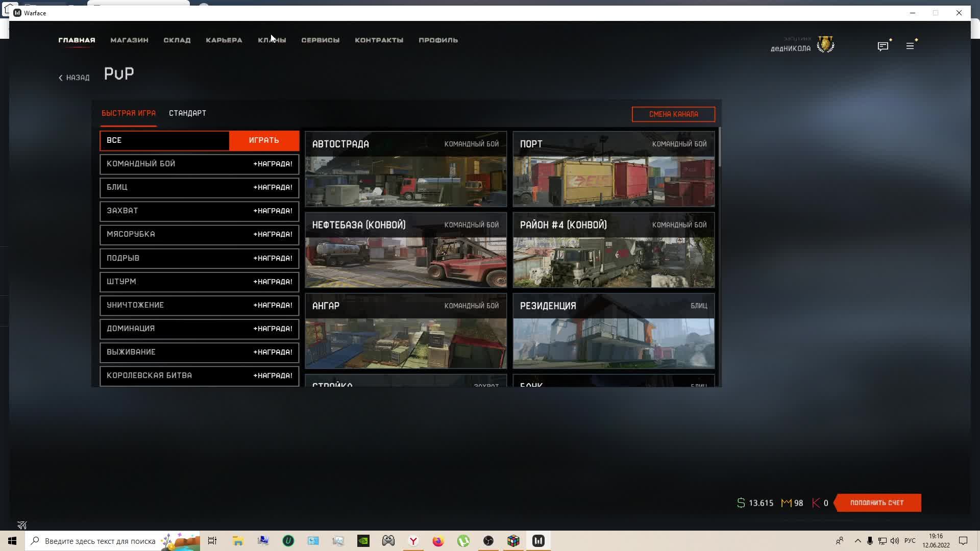Screen dimensions: 980x551
Task: Click the Warface taskbar icon
Action: click(x=538, y=541)
